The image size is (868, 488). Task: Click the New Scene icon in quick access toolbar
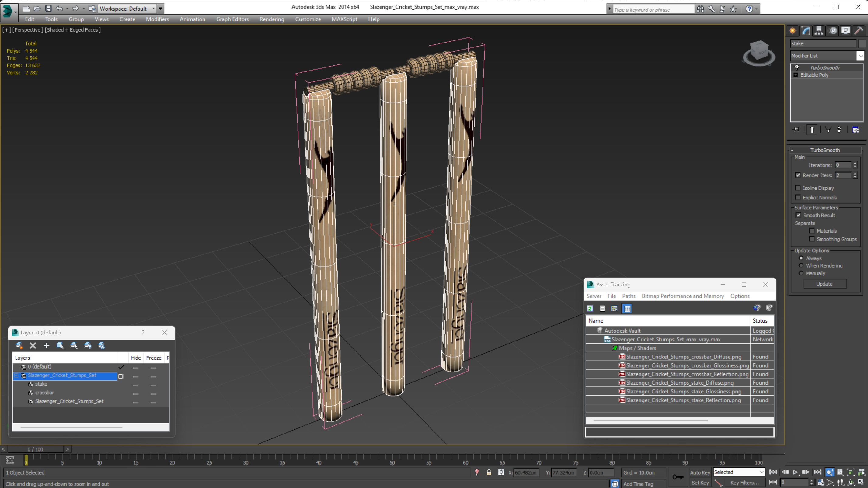click(26, 9)
